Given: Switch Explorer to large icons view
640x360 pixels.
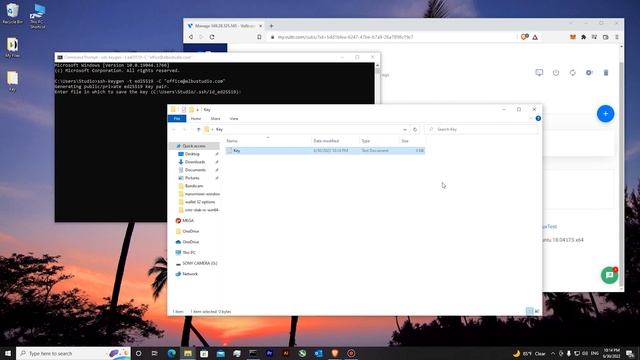Looking at the screenshot, I should click(537, 311).
